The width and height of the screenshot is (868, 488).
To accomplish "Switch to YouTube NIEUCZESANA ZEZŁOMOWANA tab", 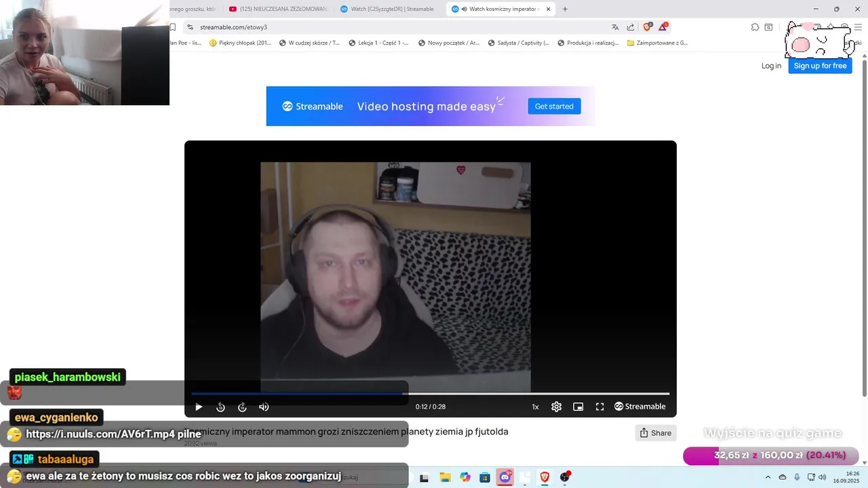I will 279,9.
